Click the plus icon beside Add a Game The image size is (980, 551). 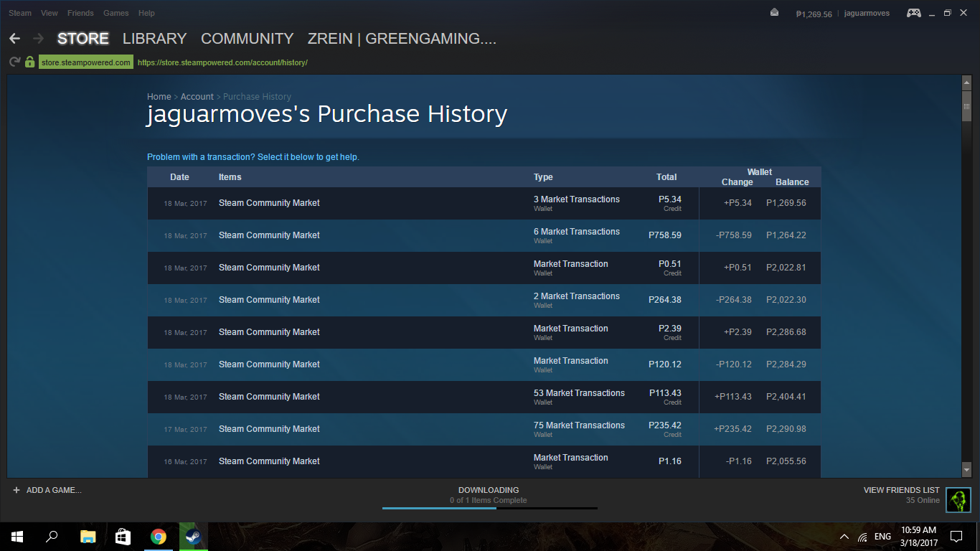[x=17, y=490]
